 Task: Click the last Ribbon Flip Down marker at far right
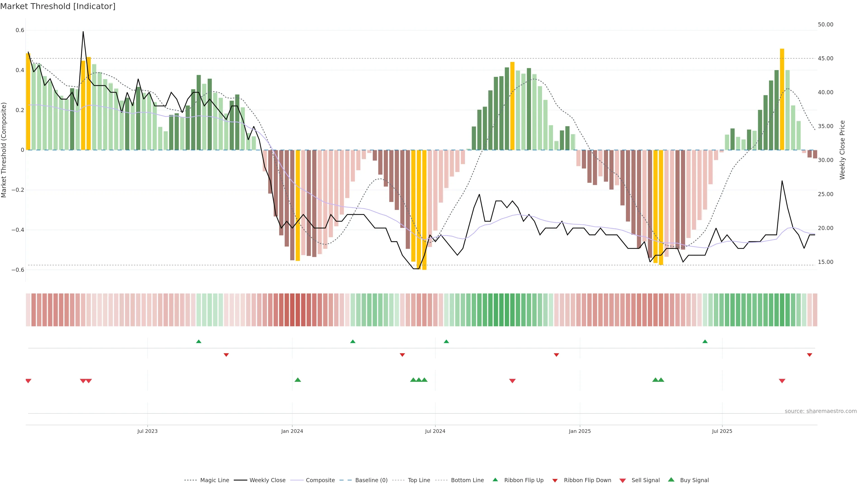(809, 355)
